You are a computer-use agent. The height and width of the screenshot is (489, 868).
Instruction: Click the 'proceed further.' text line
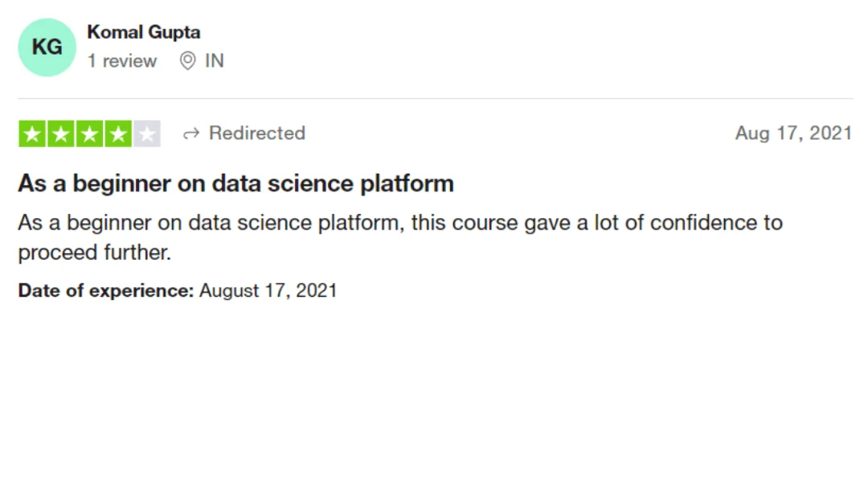tap(95, 253)
